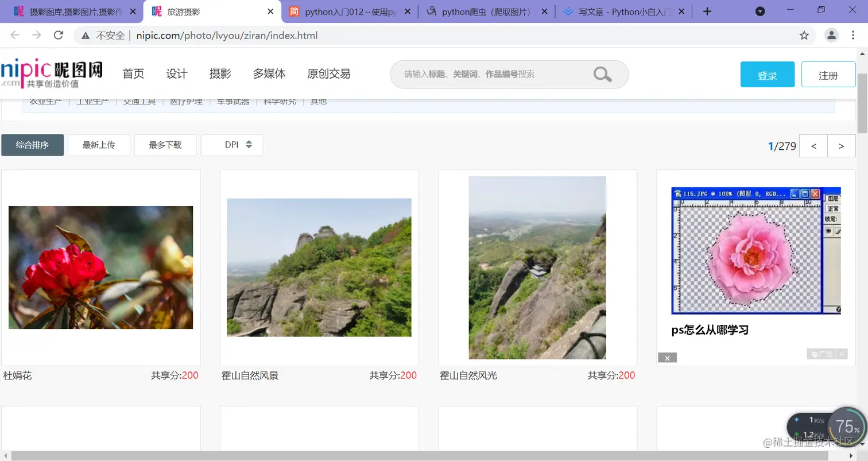Click the 霍山自然风光 title link
Screen dimensions: 868x461
[x=468, y=376]
